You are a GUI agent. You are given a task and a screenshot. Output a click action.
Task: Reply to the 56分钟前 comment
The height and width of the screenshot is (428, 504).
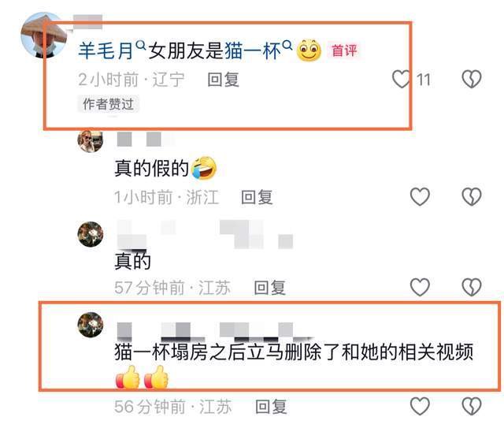point(271,407)
